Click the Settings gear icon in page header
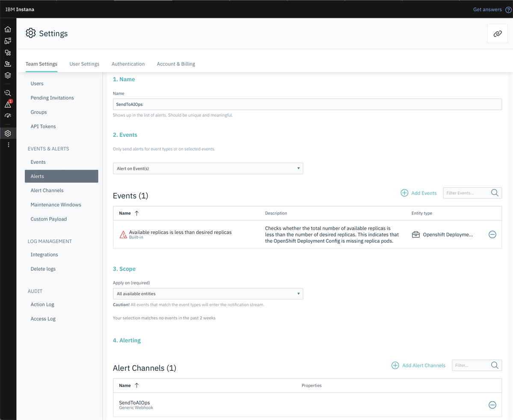This screenshot has height=420, width=513. [31, 33]
